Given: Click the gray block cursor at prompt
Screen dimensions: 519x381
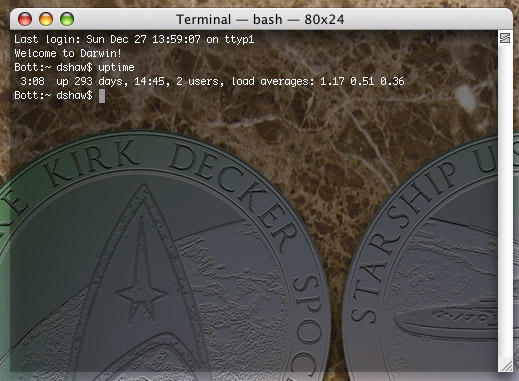Looking at the screenshot, I should (102, 96).
